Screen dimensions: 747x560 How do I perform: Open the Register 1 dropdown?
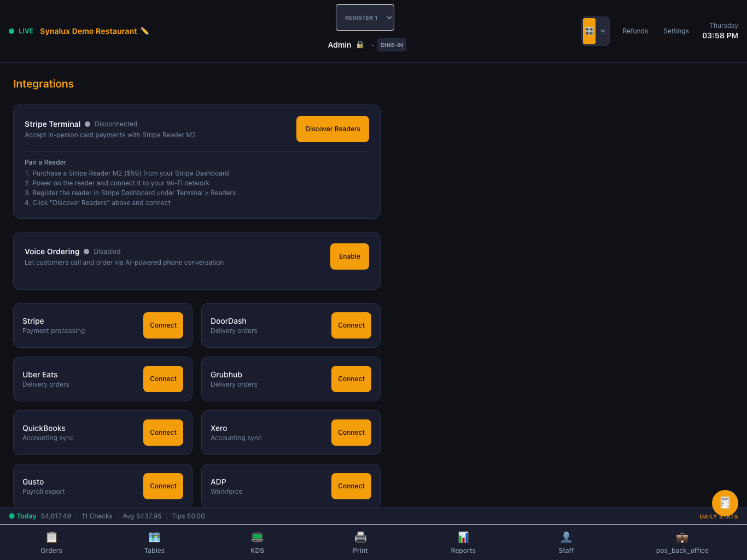tap(365, 17)
